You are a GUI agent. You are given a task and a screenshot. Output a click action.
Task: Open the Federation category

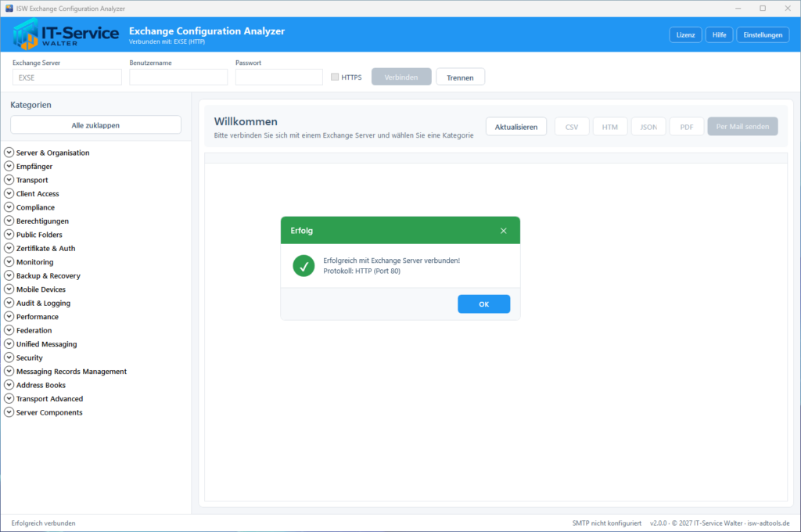[34, 331]
